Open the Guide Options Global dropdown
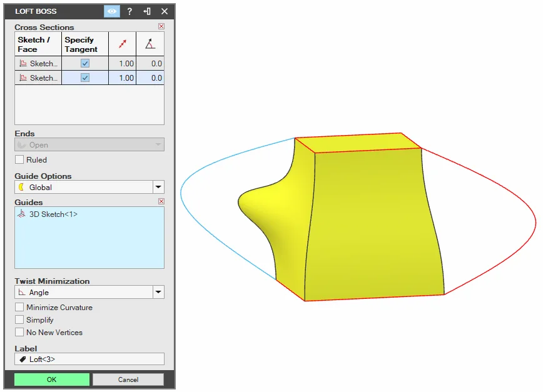The height and width of the screenshot is (392, 543). click(x=89, y=187)
